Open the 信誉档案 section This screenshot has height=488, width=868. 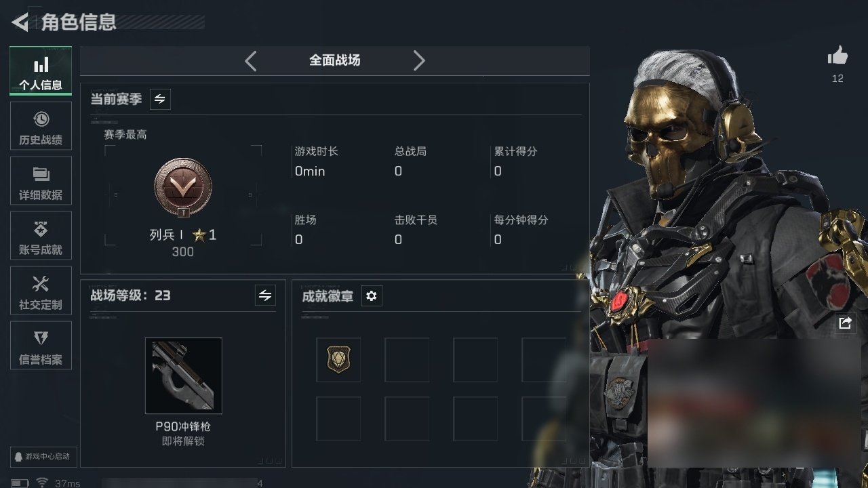41,346
